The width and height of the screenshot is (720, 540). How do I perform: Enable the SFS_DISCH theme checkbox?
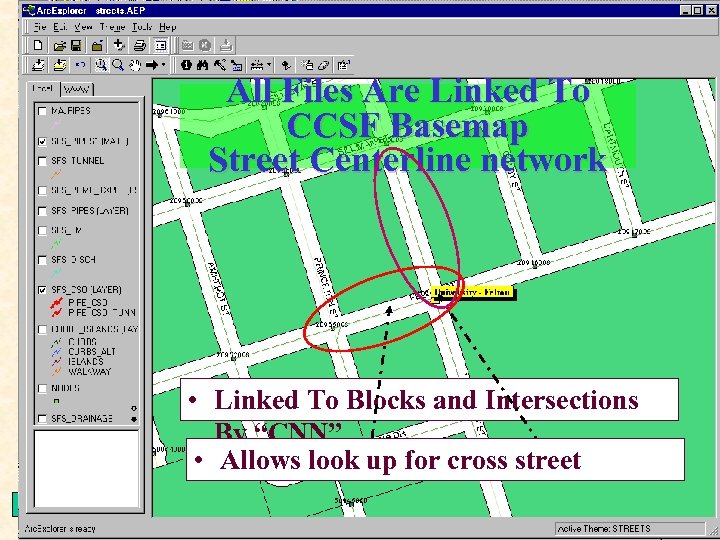[42, 260]
